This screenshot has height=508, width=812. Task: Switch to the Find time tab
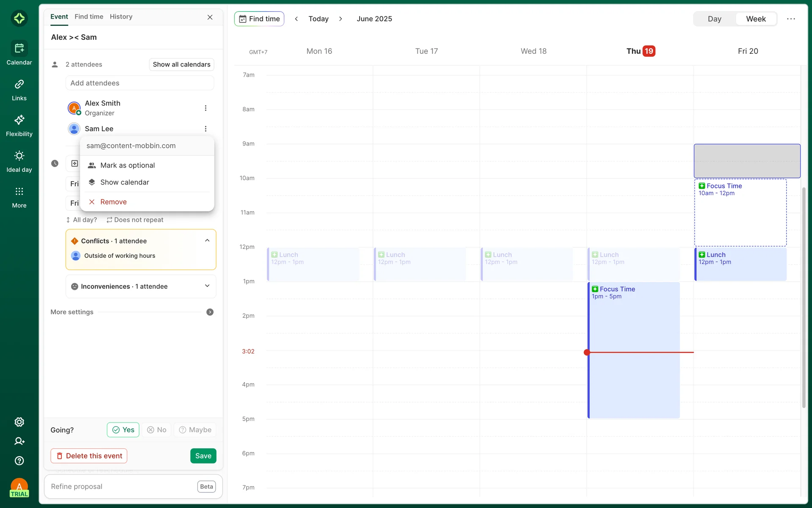[x=89, y=17]
